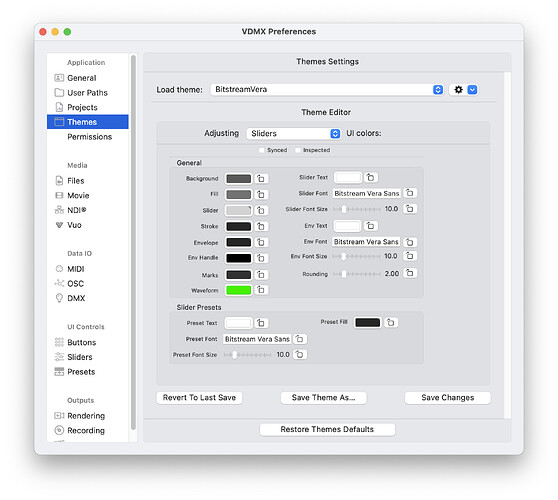Select Permissions in the Application section

click(x=90, y=137)
